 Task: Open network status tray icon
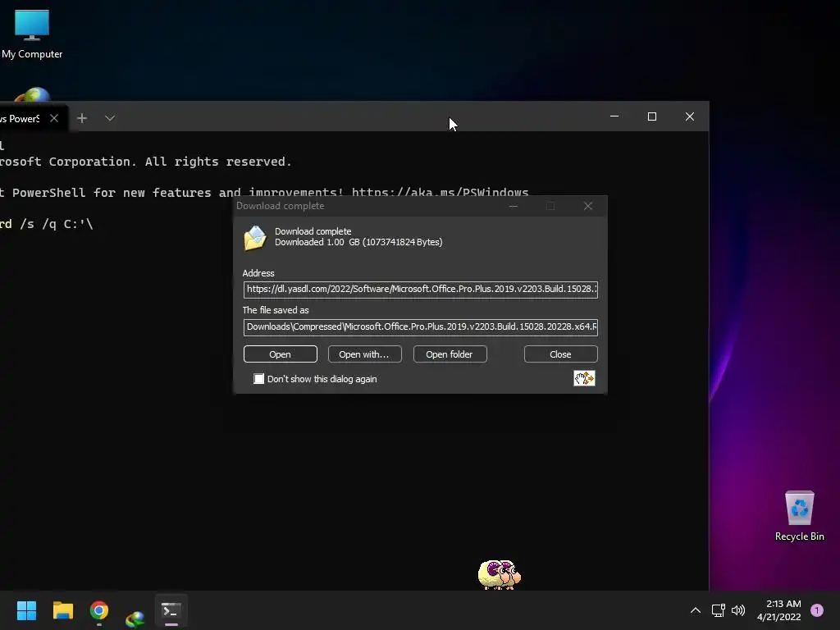(x=718, y=610)
